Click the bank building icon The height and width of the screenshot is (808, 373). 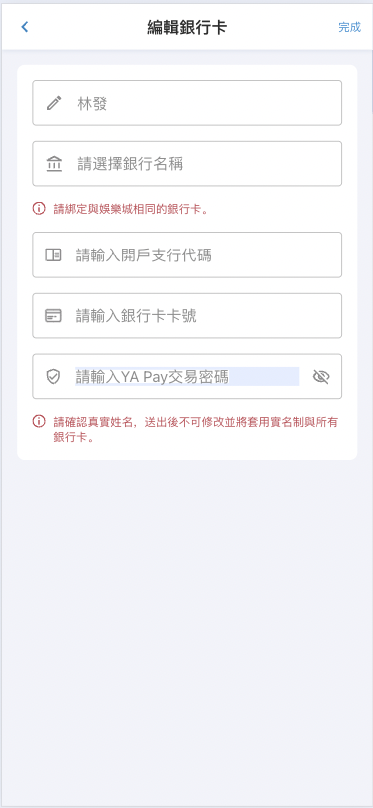pyautogui.click(x=54, y=164)
